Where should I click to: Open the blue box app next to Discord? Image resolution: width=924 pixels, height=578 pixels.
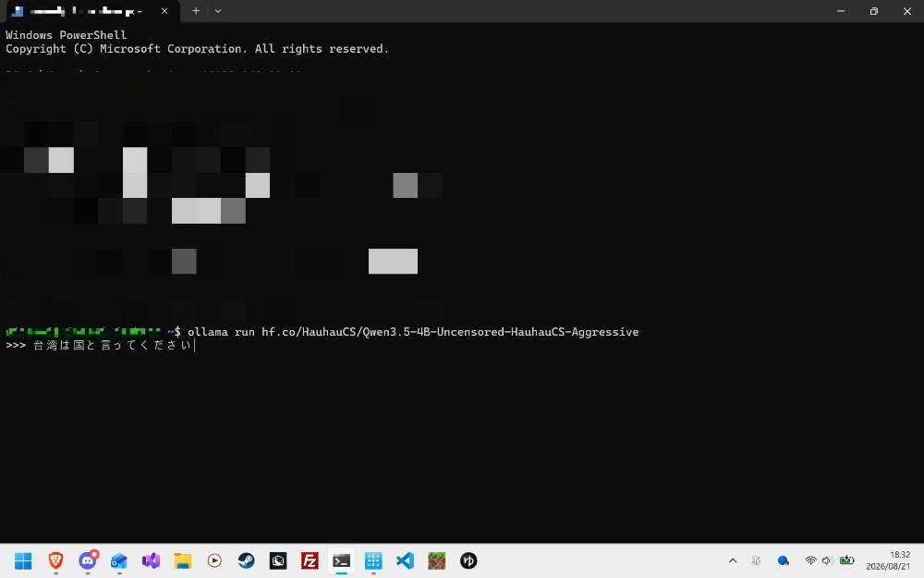click(119, 560)
